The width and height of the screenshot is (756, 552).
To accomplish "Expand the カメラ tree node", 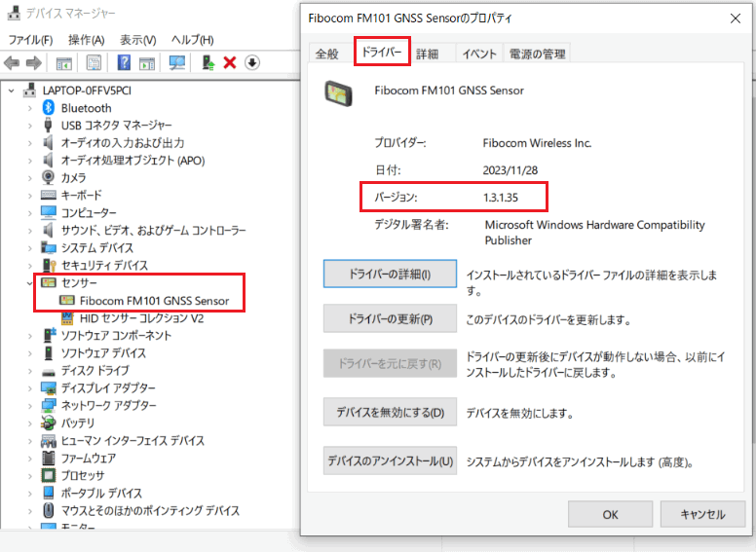I will click(30, 178).
